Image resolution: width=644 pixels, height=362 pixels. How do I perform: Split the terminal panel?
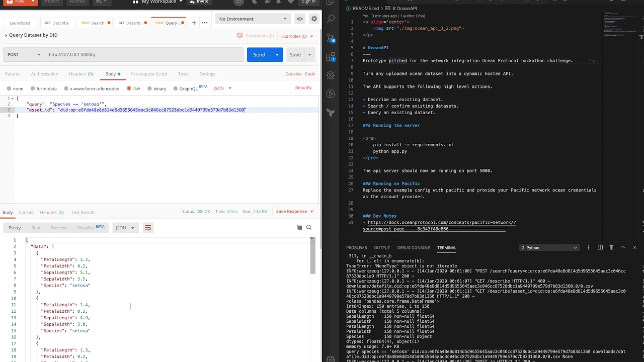[600, 247]
